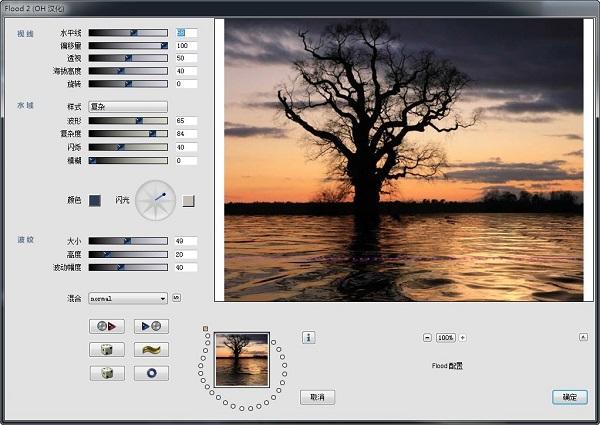Click the small icon next to blend dropdown

(x=176, y=297)
